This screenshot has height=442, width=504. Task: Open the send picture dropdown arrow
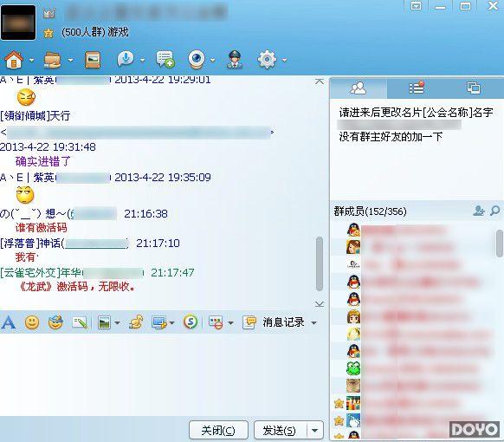tap(117, 322)
